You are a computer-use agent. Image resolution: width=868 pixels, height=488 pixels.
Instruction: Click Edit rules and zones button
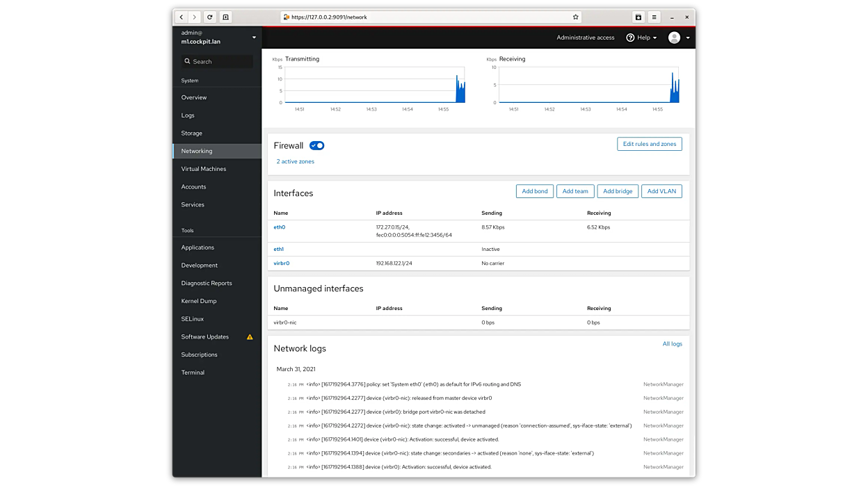point(649,144)
